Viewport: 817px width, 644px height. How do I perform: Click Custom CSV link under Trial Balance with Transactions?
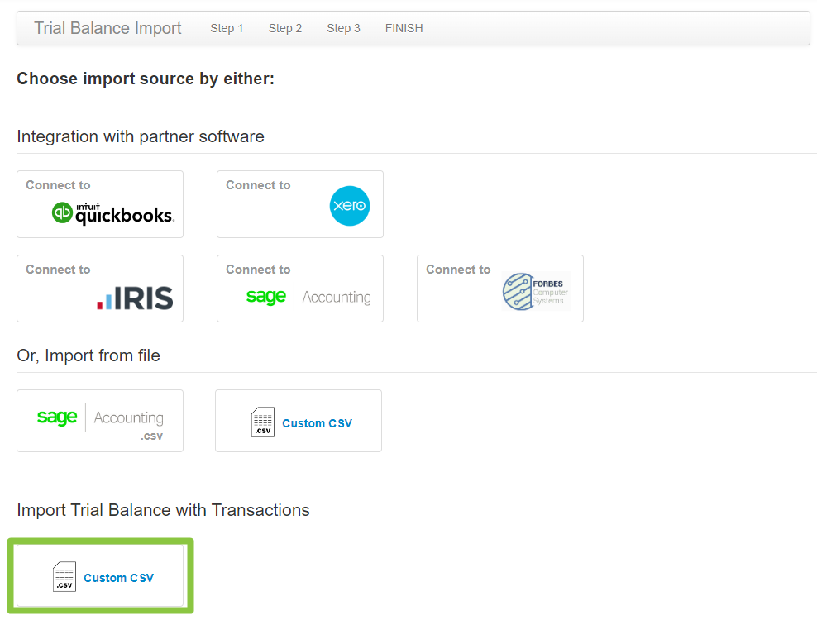[118, 579]
